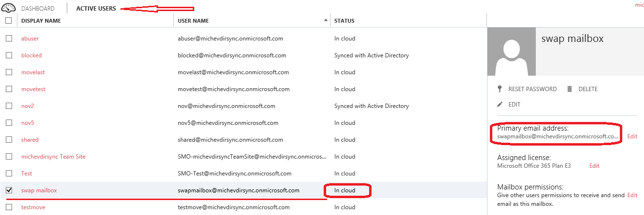The width and height of the screenshot is (644, 215).
Task: Open the Dashboard tab
Action: (x=38, y=9)
